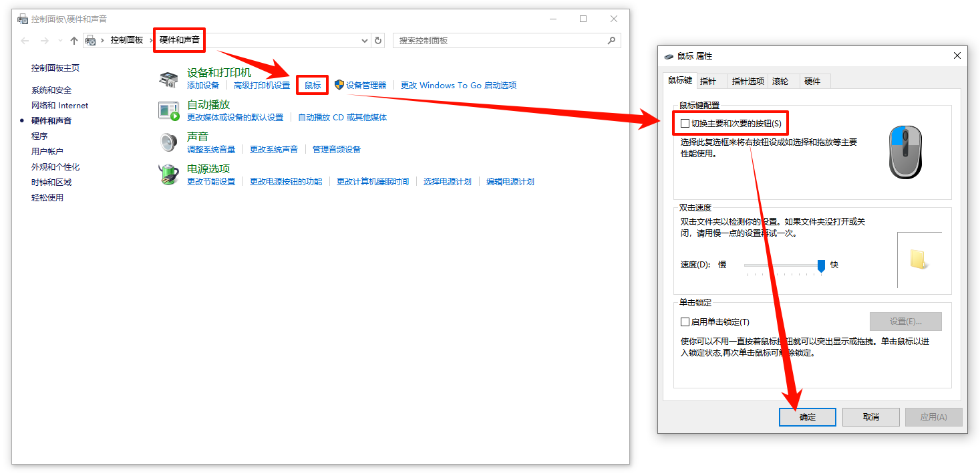Open the 高级打印机设置 link
The height and width of the screenshot is (474, 980).
[262, 86]
